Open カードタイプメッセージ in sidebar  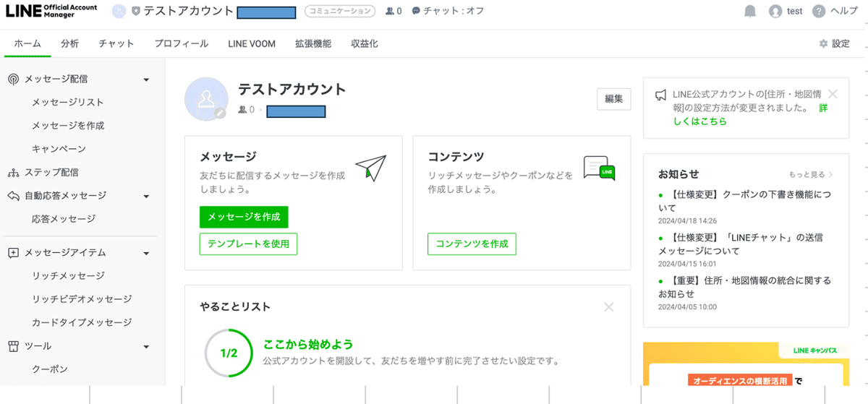coord(82,323)
